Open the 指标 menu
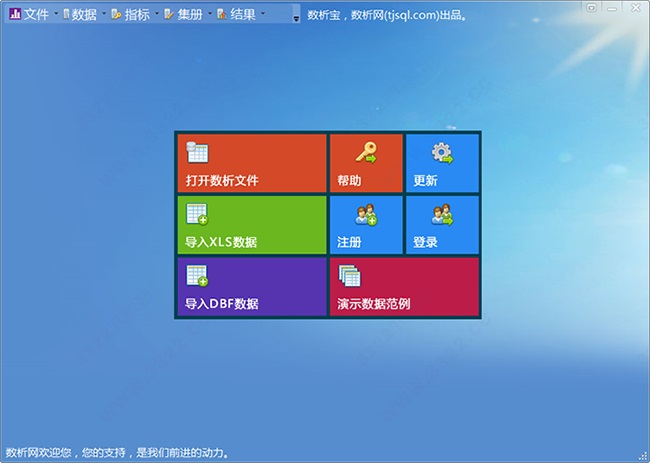The width and height of the screenshot is (650, 463). (x=137, y=15)
